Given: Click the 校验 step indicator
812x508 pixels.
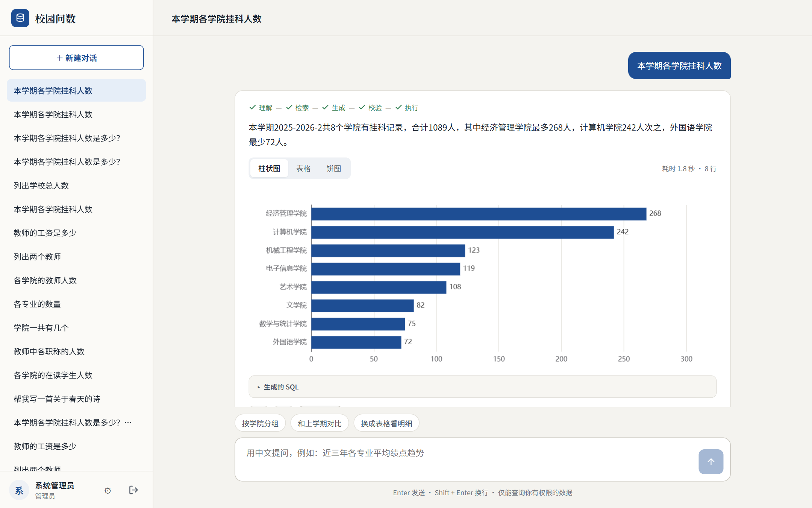Looking at the screenshot, I should click(x=370, y=108).
